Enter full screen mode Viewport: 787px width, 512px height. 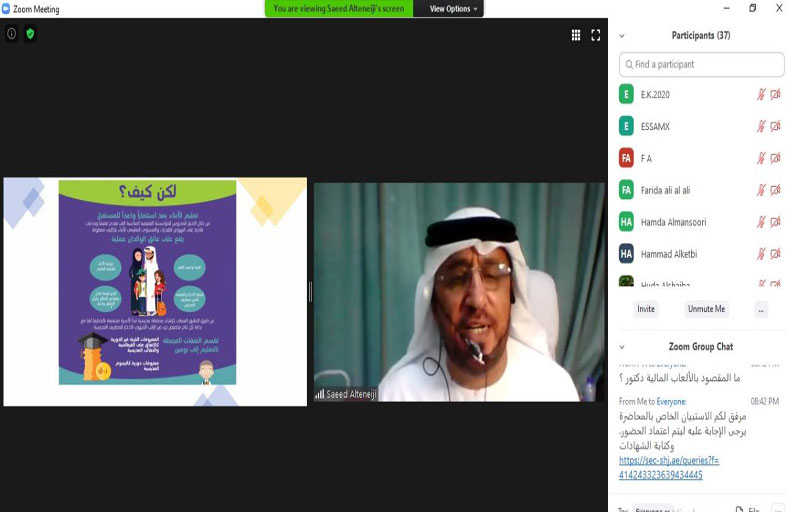click(596, 35)
